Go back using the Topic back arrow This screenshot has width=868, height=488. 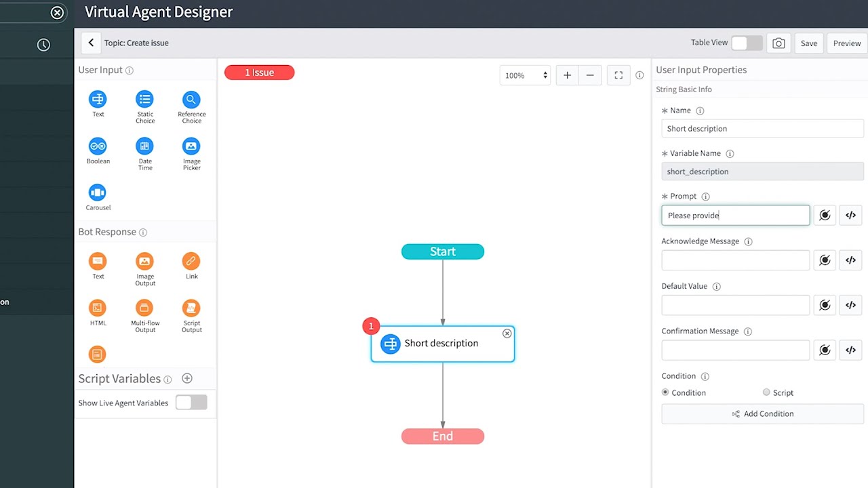point(91,42)
